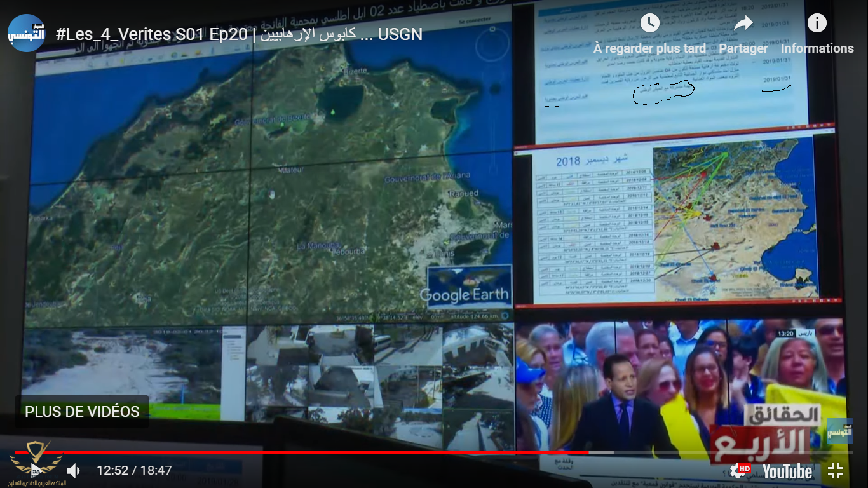Mute the video with the speaker icon

pyautogui.click(x=74, y=471)
